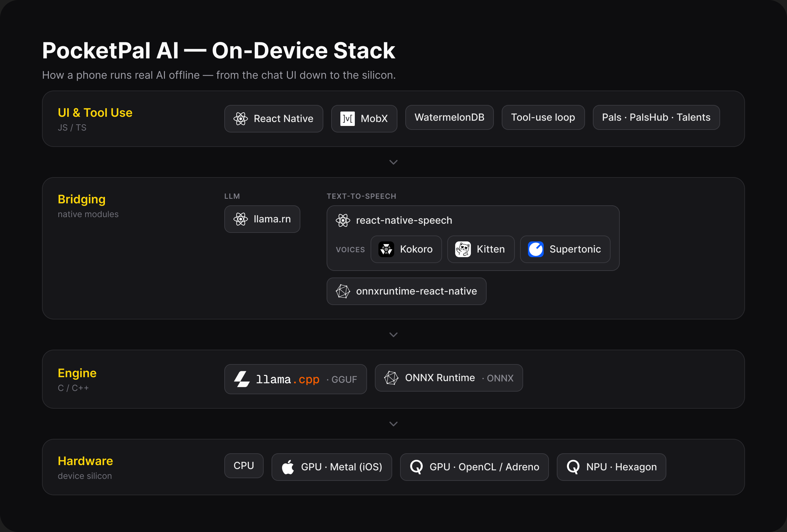Viewport: 787px width, 532px height.
Task: Select the ONNX Runtime chip
Action: click(x=449, y=378)
